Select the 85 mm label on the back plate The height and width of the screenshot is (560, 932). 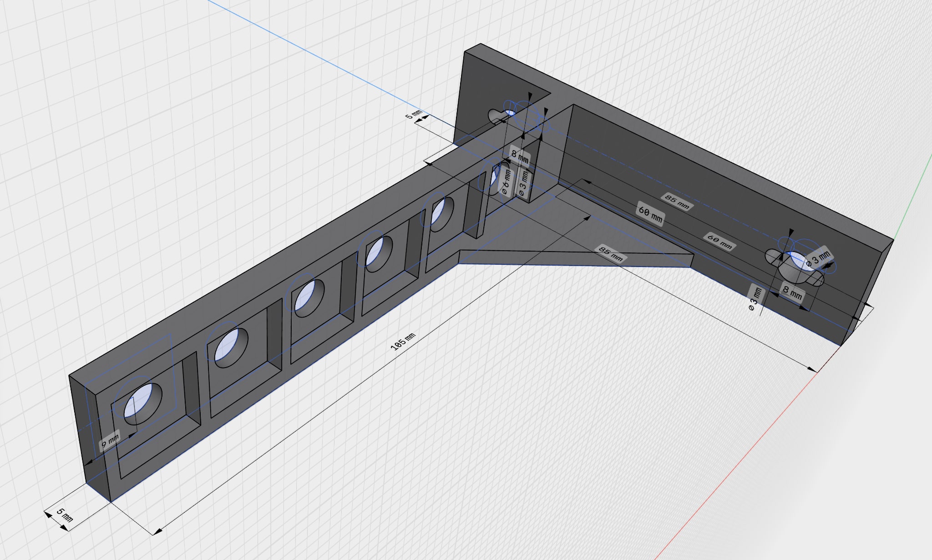tap(677, 202)
